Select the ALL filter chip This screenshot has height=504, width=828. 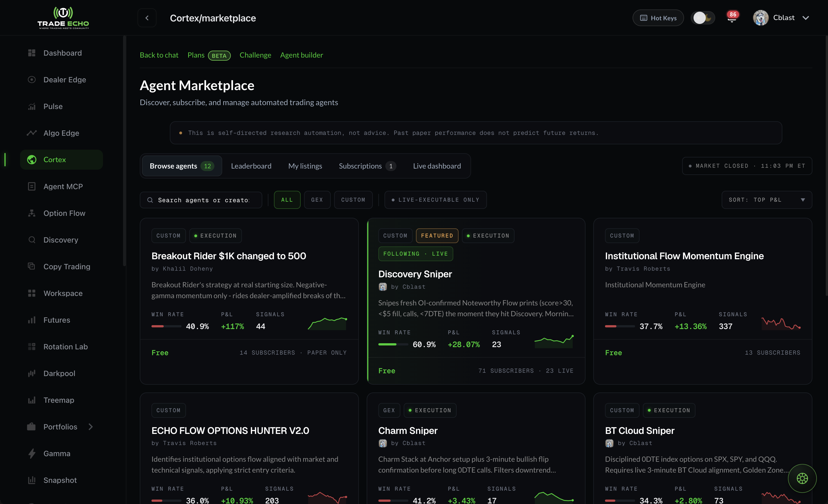[287, 200]
